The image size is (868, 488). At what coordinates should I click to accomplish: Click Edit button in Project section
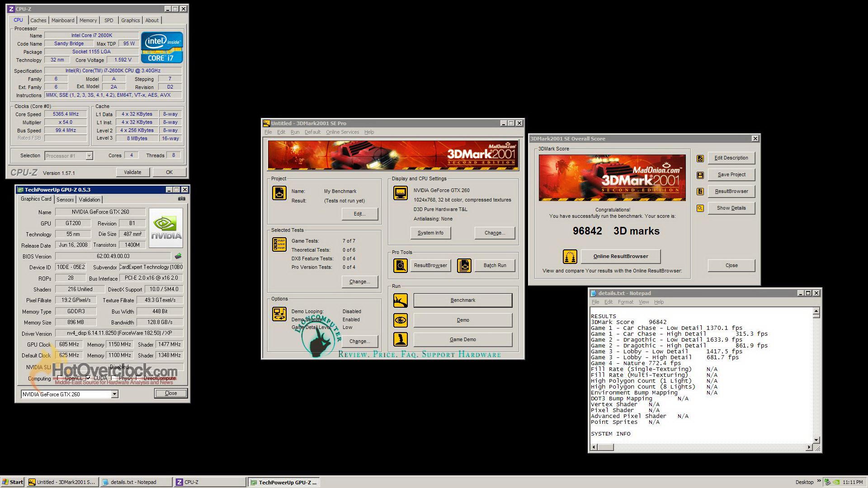360,214
